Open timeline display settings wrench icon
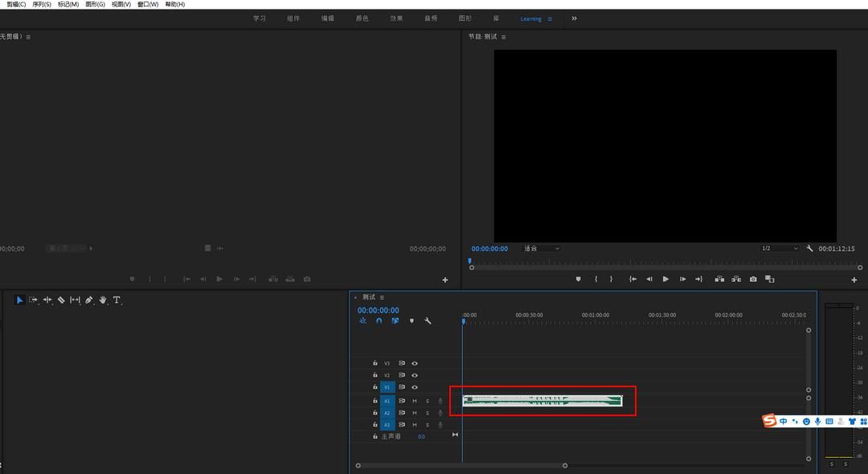Image resolution: width=868 pixels, height=474 pixels. tap(428, 321)
